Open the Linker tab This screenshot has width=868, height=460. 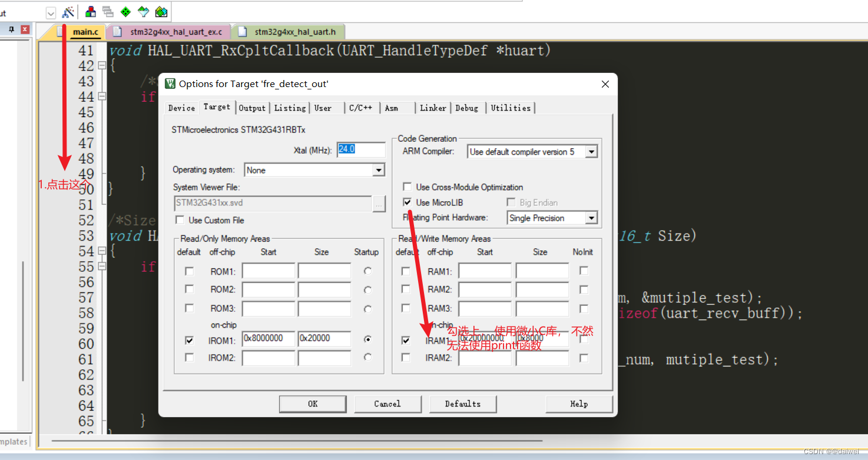tap(433, 108)
